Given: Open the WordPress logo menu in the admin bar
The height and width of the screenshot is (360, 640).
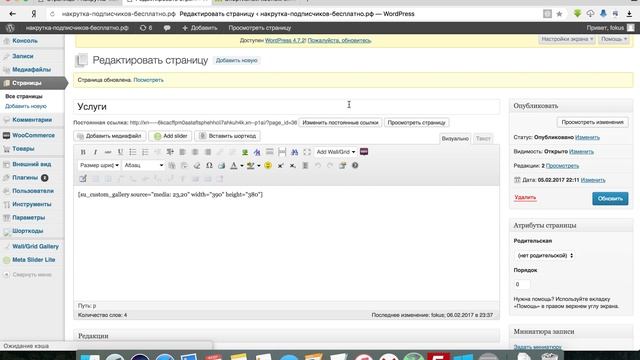Looking at the screenshot, I should (x=10, y=28).
